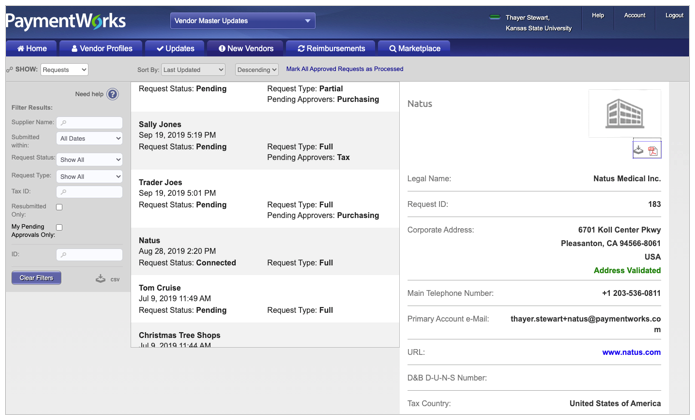Download the results as CSV in the filter panel
Screen dimensions: 695x420
tap(108, 279)
